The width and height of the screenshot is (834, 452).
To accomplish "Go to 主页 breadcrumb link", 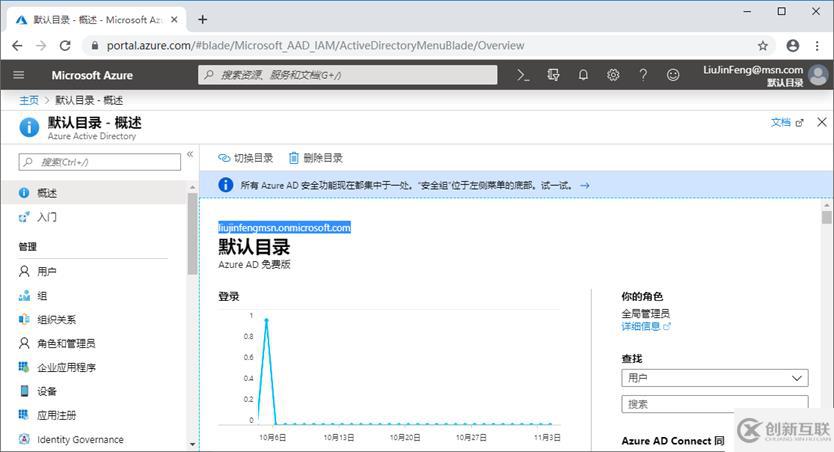I will (29, 100).
